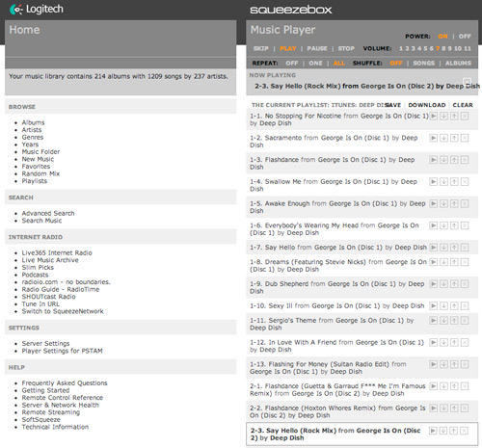Image resolution: width=482 pixels, height=448 pixels.
Task: Move Swallow Me up in playlist
Action: [454, 182]
